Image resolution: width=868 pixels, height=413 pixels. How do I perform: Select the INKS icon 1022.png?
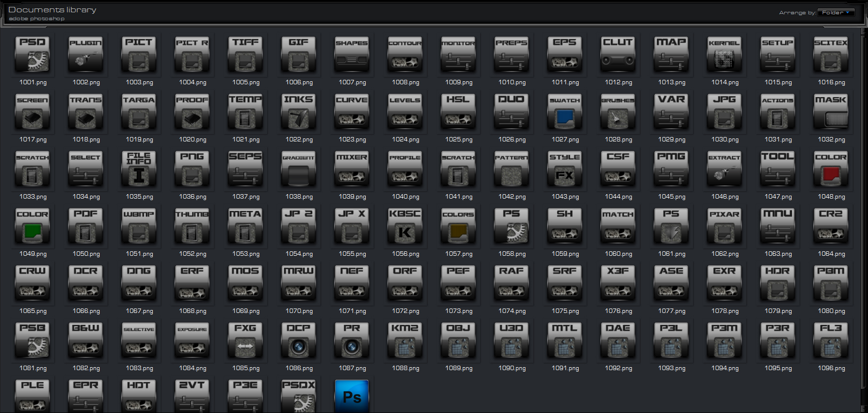[x=299, y=111]
